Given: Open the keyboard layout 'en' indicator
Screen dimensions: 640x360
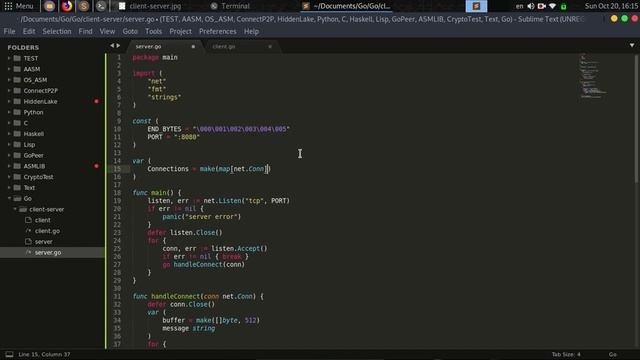Looking at the screenshot, I should click(x=519, y=6).
